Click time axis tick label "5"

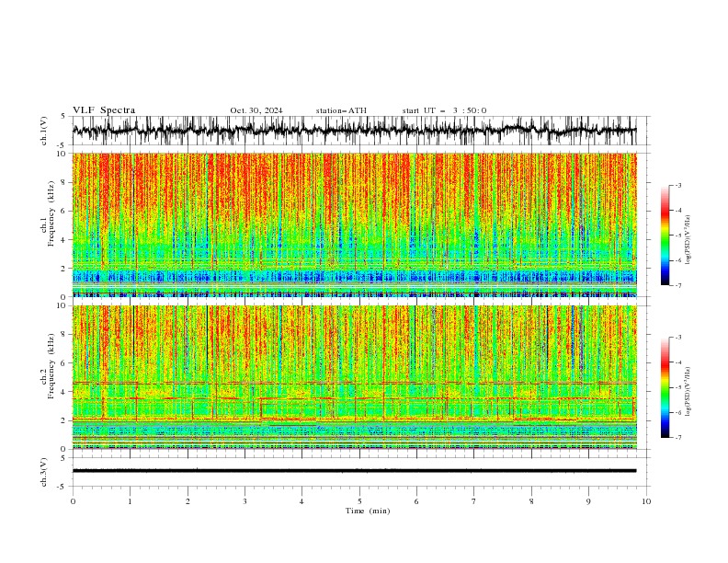(x=359, y=501)
